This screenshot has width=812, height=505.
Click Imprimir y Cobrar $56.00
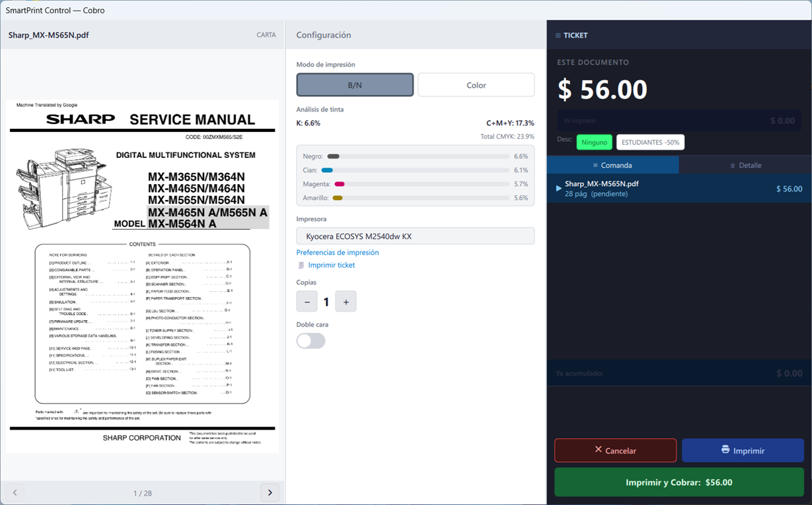[679, 482]
